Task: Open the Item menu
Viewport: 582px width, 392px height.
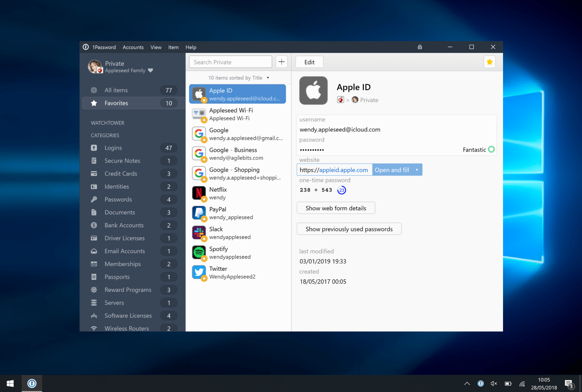Action: click(173, 47)
